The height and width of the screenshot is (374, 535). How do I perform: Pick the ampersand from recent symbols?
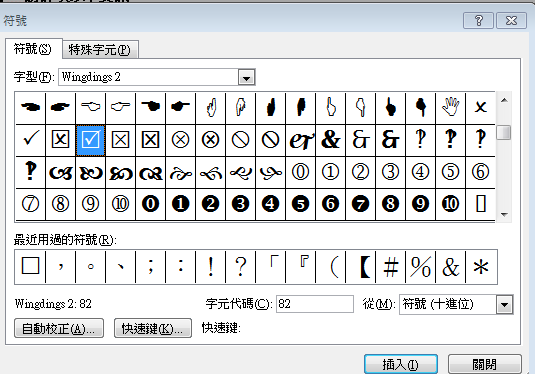pos(451,267)
